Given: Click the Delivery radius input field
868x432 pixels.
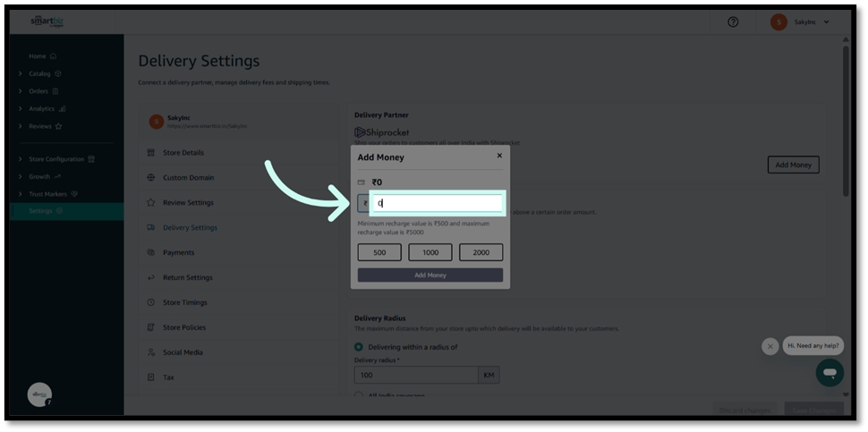Looking at the screenshot, I should [x=415, y=375].
